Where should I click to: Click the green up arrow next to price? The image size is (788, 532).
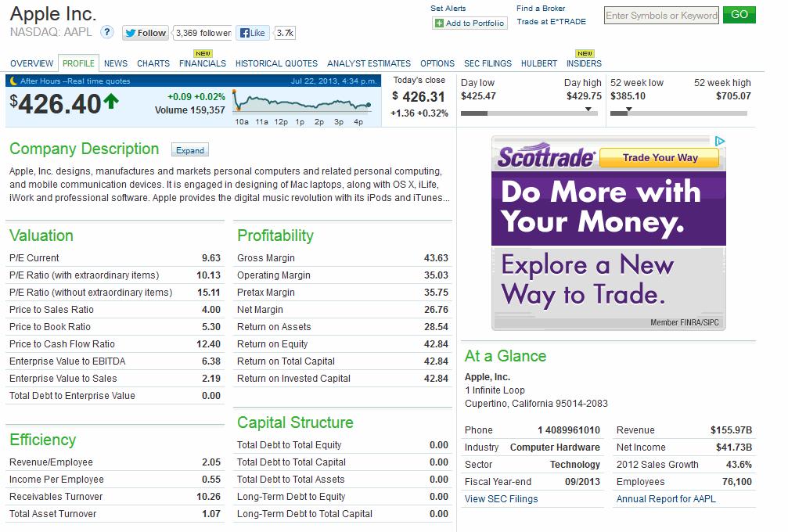pos(111,102)
